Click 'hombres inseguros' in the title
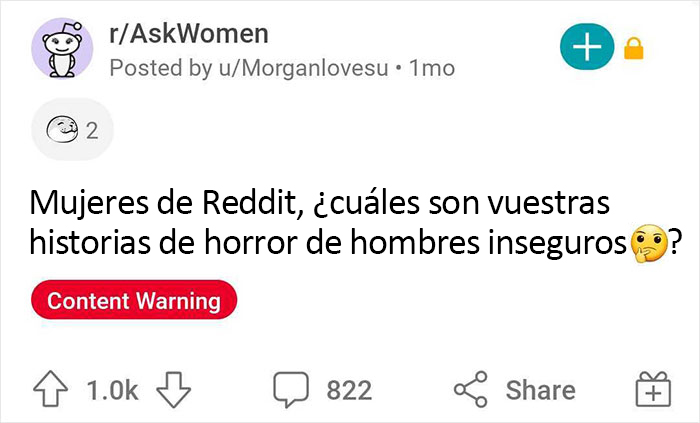This screenshot has height=423, width=700. point(488,243)
